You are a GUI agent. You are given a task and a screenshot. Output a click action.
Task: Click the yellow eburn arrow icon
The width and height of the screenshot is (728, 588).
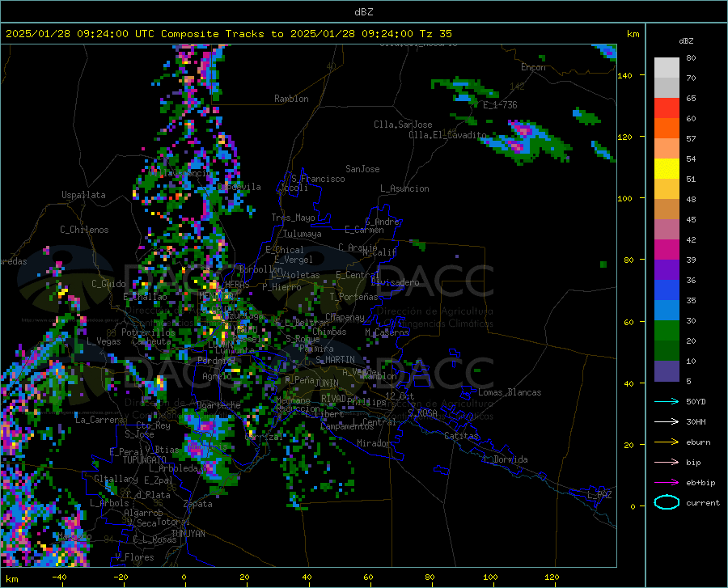coord(667,442)
